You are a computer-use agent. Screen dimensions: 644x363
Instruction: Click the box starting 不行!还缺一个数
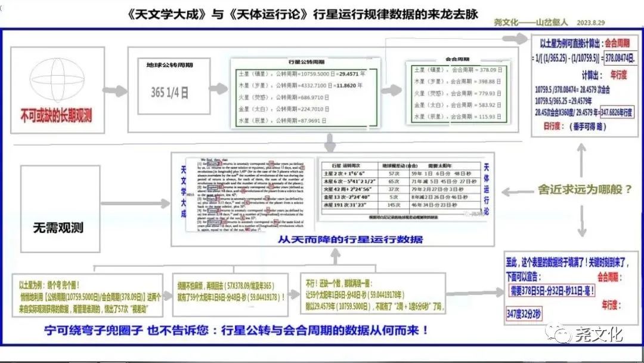coord(373,295)
